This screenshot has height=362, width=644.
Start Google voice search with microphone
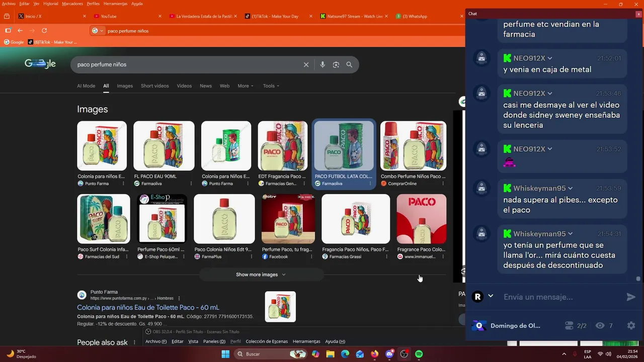pyautogui.click(x=323, y=64)
